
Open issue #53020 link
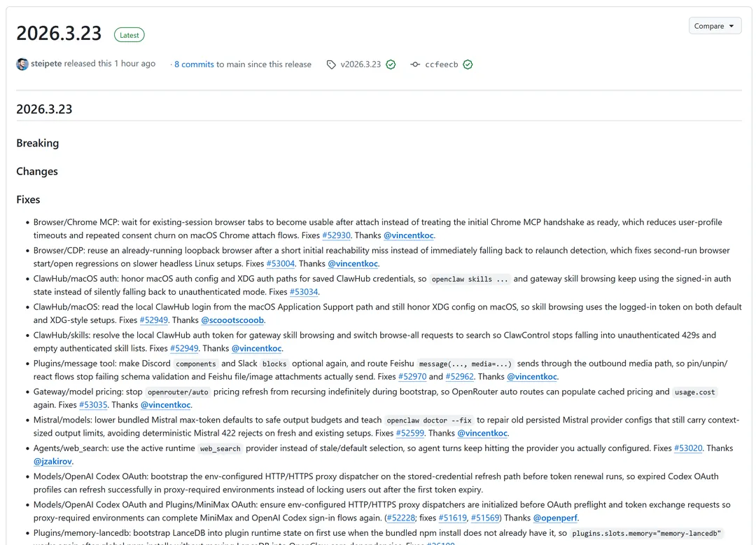click(x=688, y=448)
